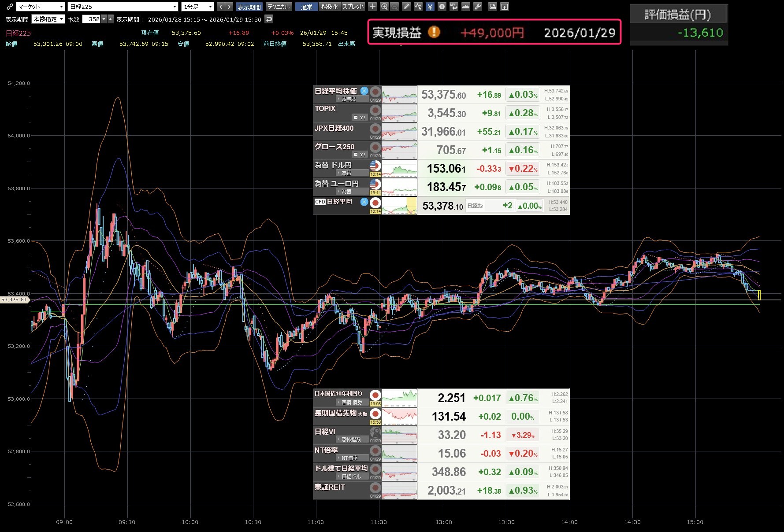Toggle 通常 normal chart mode

coord(306,7)
